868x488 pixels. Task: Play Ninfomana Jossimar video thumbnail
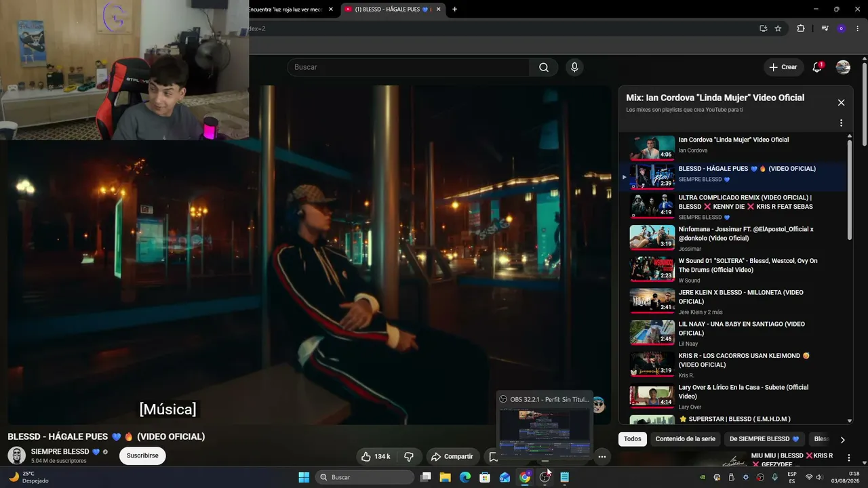pyautogui.click(x=652, y=238)
